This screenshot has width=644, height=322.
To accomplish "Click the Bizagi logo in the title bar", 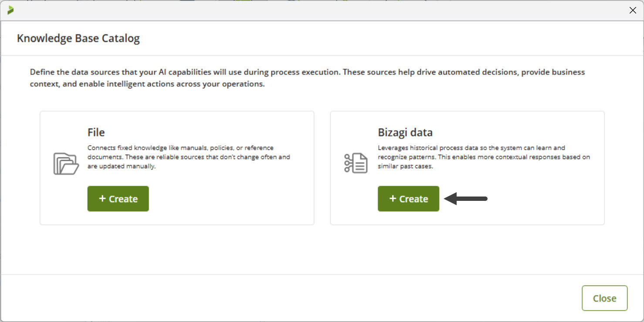I will click(10, 10).
